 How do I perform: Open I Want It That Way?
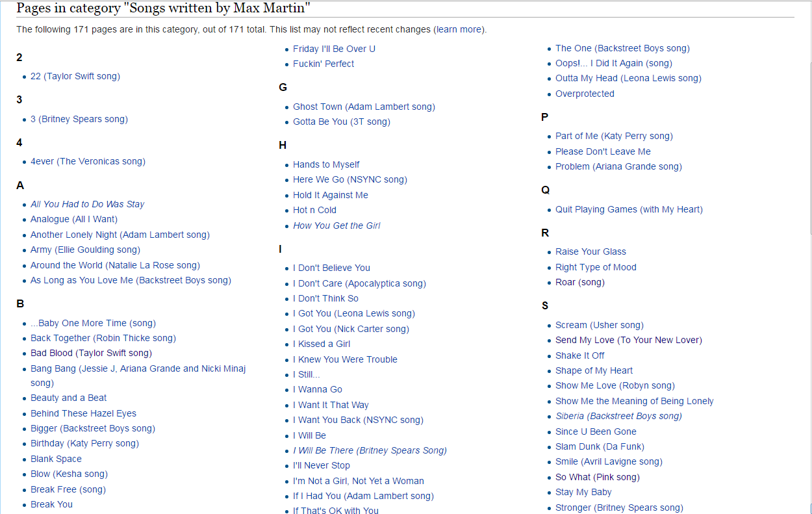click(x=331, y=405)
